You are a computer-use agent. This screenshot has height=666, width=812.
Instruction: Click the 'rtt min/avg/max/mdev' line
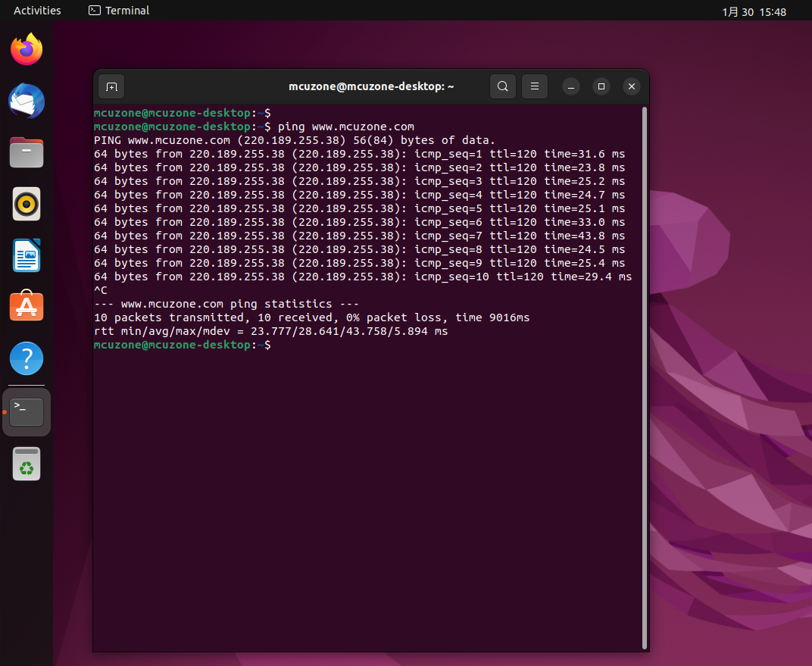[x=271, y=331]
